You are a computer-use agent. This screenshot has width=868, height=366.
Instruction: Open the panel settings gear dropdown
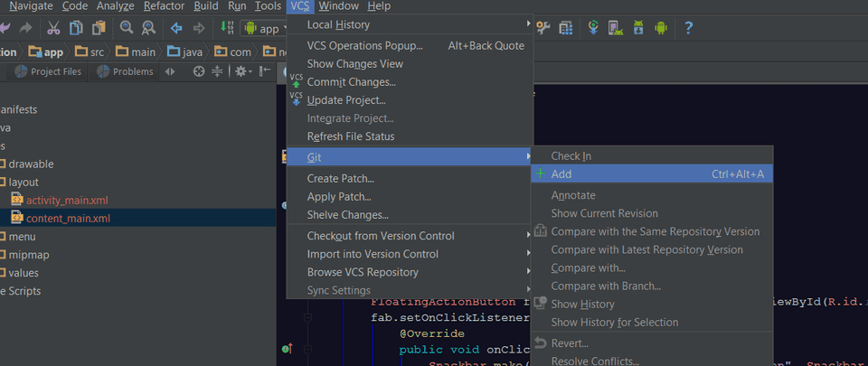click(x=242, y=71)
